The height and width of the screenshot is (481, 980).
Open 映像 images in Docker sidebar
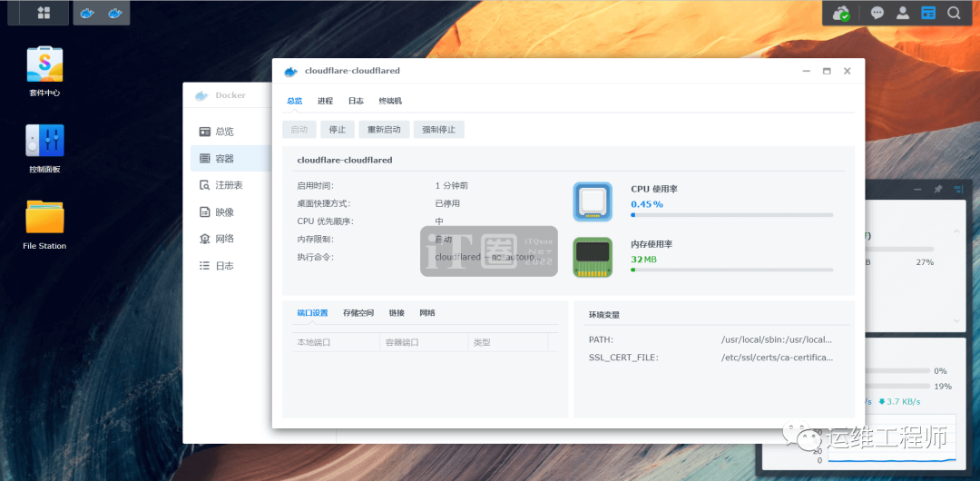pos(231,212)
